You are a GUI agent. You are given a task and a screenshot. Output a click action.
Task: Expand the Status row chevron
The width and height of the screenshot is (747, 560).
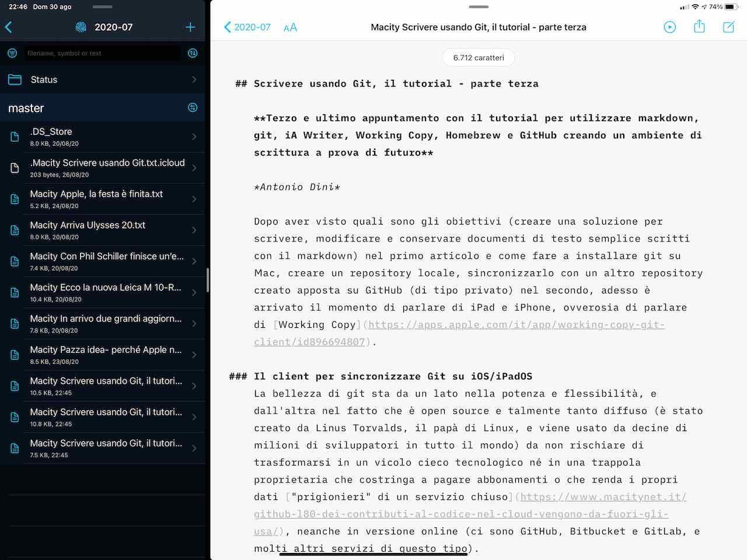point(194,79)
